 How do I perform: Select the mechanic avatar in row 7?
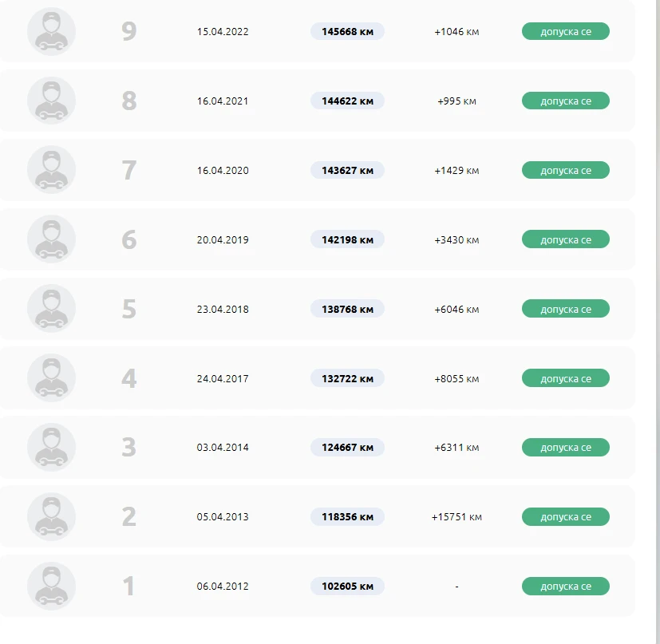pyautogui.click(x=51, y=170)
